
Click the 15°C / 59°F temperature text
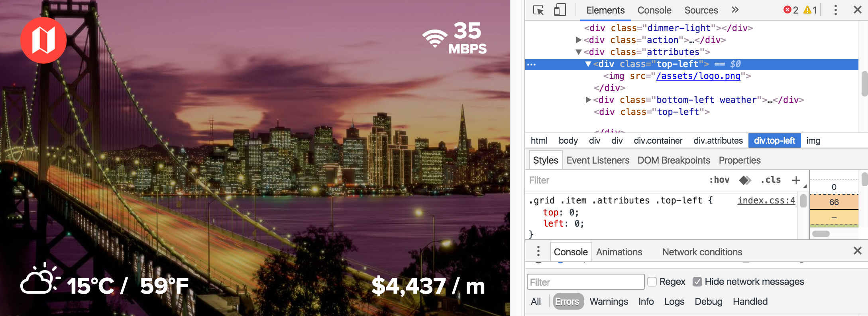[x=128, y=286]
